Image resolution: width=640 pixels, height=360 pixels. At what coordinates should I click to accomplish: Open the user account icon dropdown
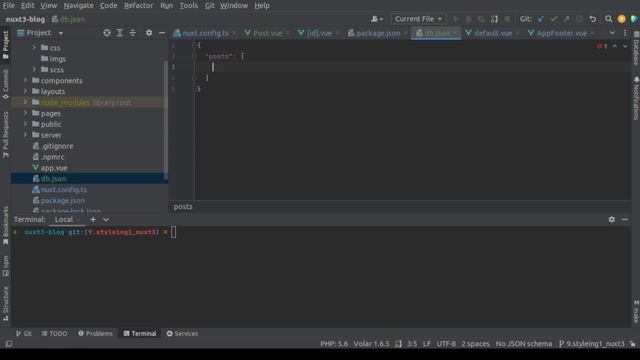click(376, 19)
